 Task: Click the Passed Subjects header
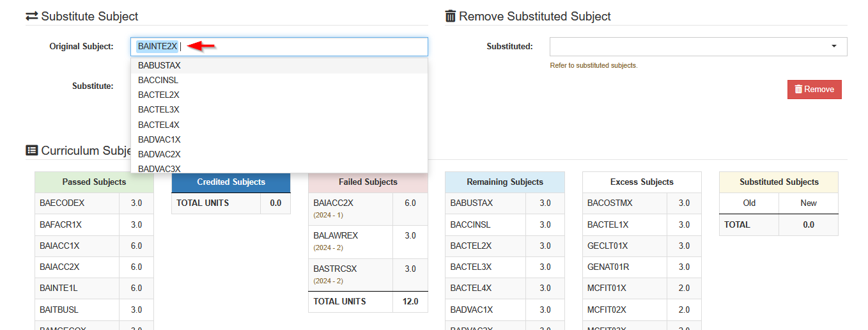click(x=94, y=182)
